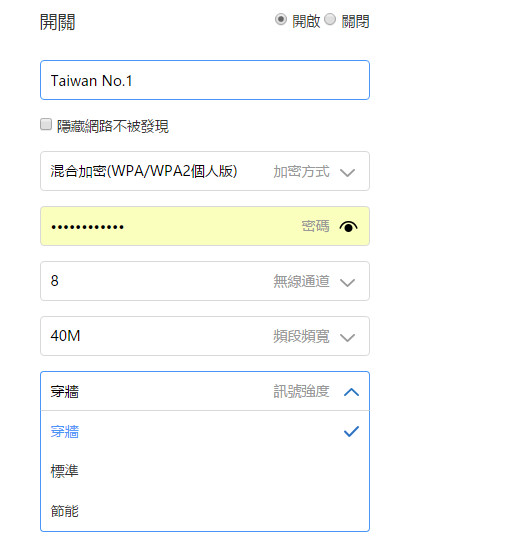Click the 開關 section label

pyautogui.click(x=57, y=22)
